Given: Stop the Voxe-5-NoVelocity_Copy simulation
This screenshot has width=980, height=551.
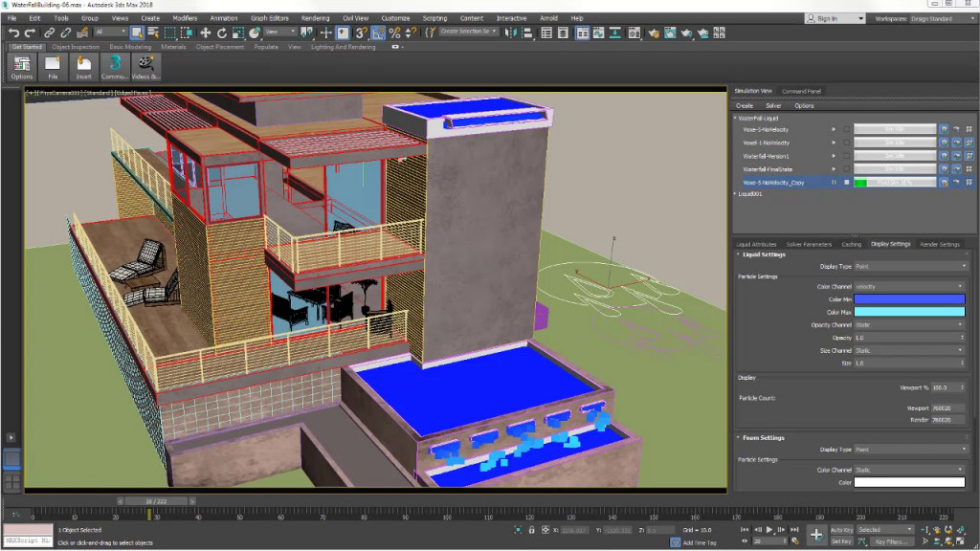Looking at the screenshot, I should pyautogui.click(x=846, y=182).
